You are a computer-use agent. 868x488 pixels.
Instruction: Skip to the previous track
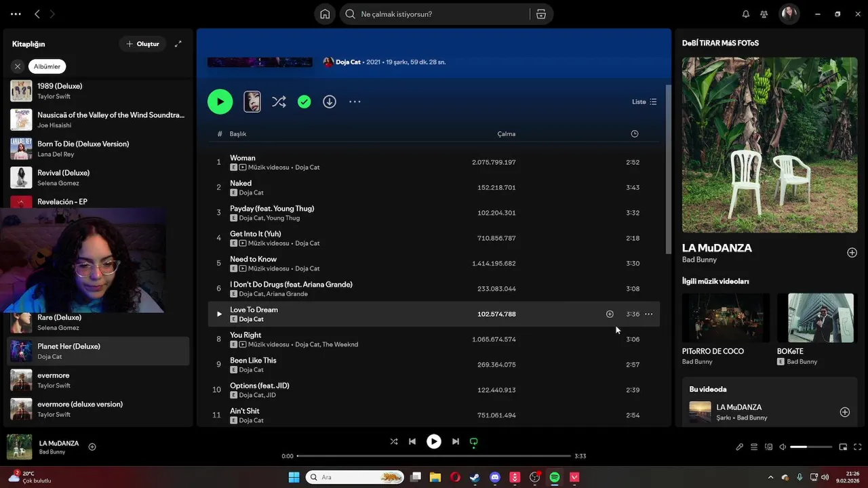(x=412, y=441)
